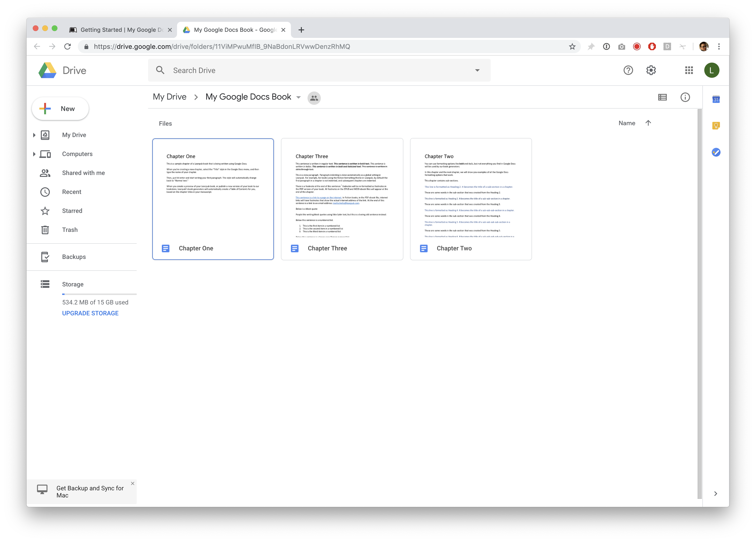Click the browser address bar URL
This screenshot has width=756, height=542.
click(x=222, y=47)
